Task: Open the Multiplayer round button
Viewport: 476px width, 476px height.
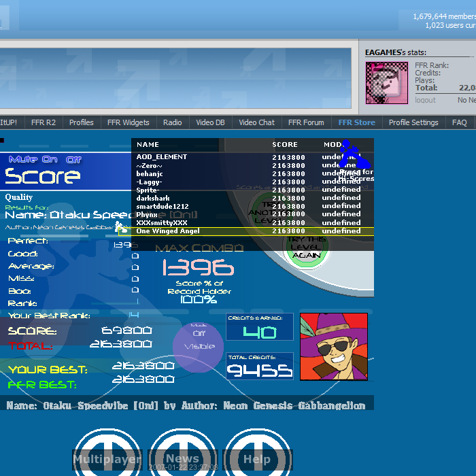Action: 107,453
